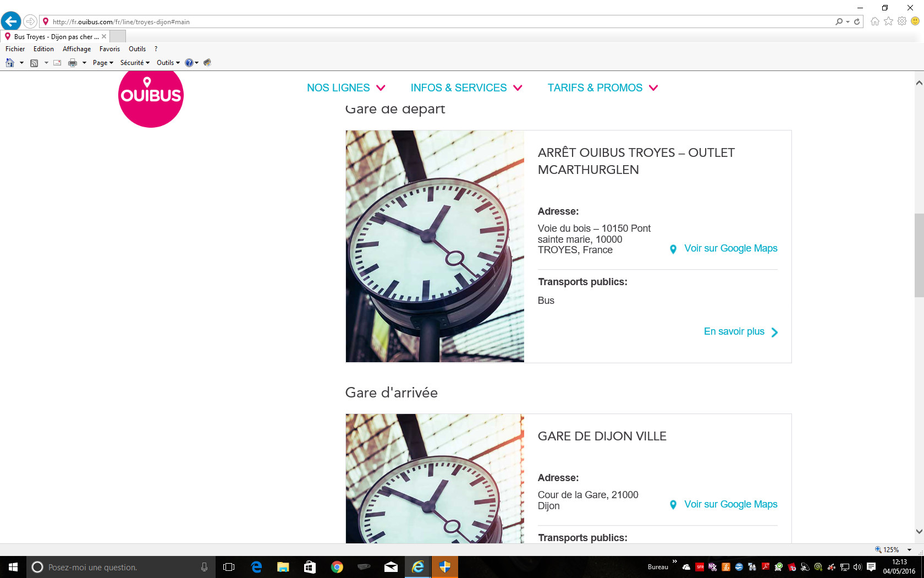
Task: Click Cortana search box
Action: point(120,567)
